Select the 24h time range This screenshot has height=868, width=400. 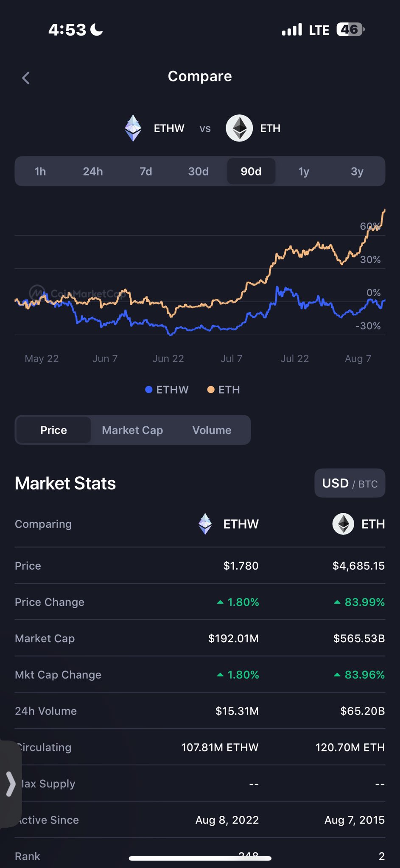[x=93, y=171]
